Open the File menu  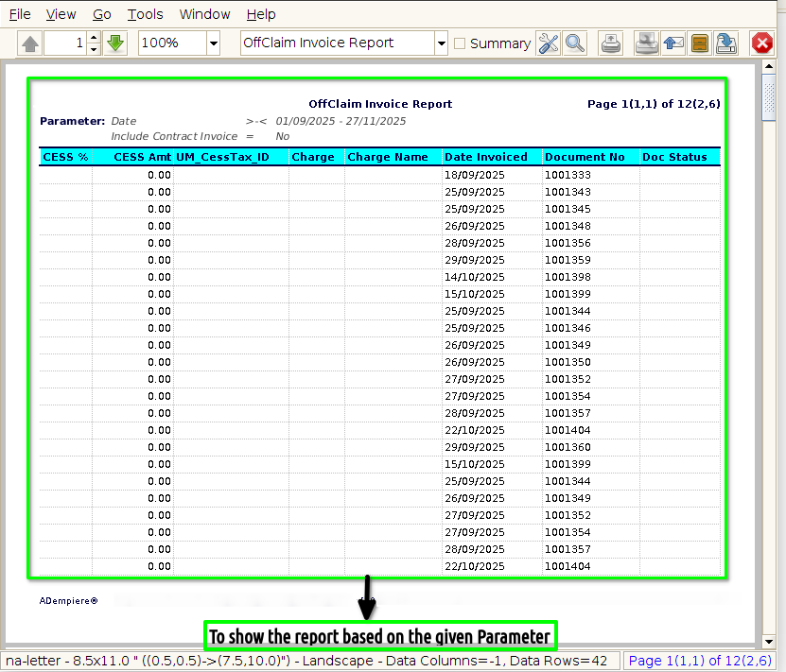pyautogui.click(x=20, y=14)
